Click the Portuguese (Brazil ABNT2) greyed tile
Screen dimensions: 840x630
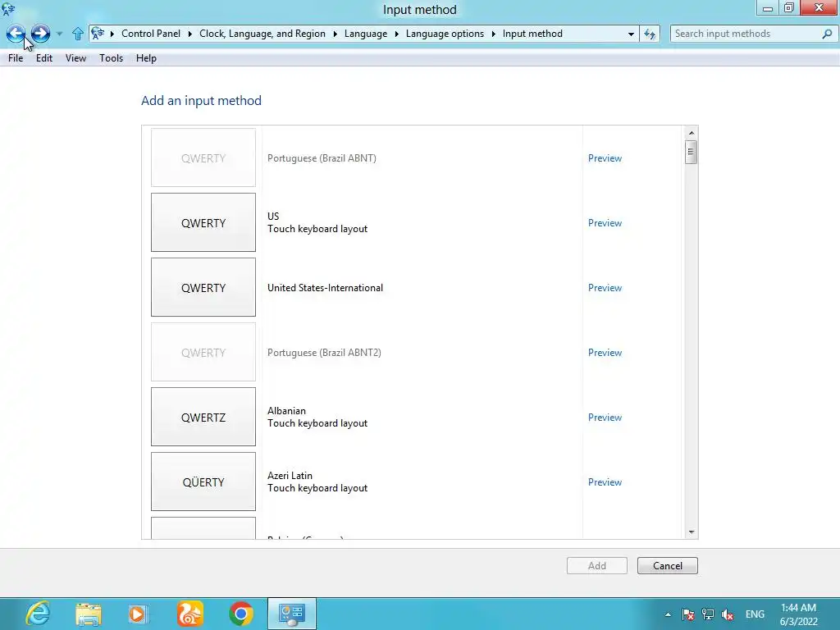point(203,352)
